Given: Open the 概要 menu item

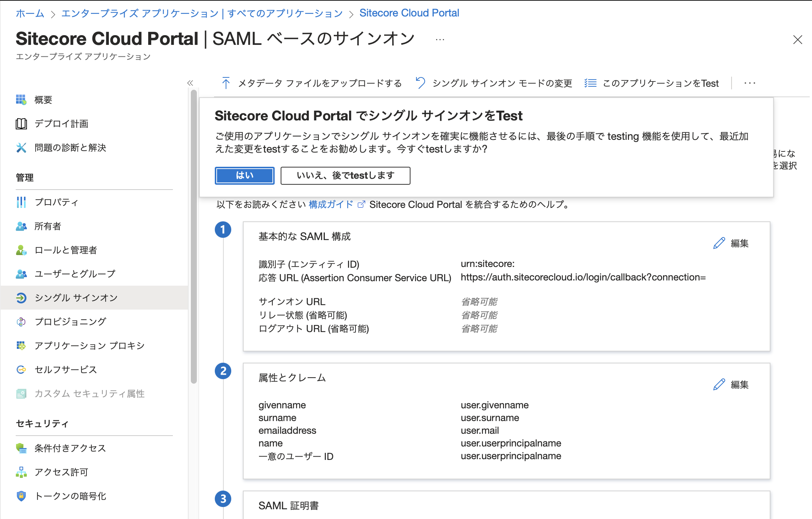Looking at the screenshot, I should point(94,100).
